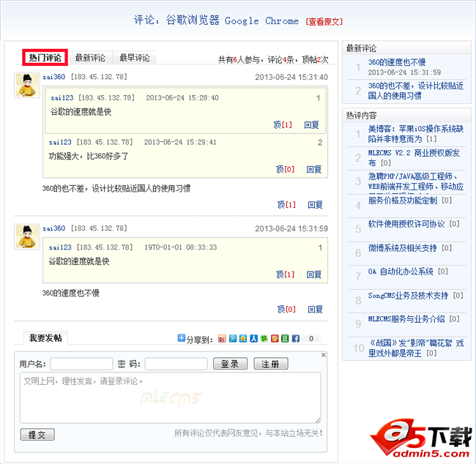Reply 回复 to 360的速度也不慢 comment
Screen dimensions: 476x464
315,310
